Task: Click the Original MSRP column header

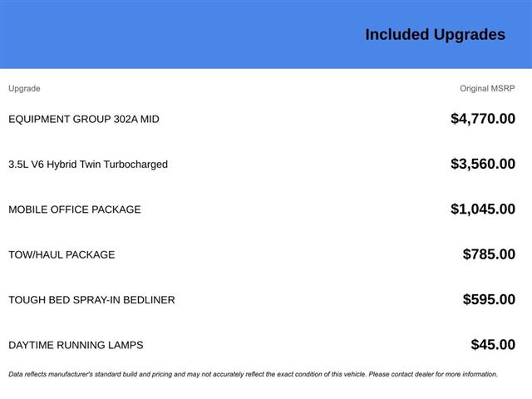Action: pyautogui.click(x=487, y=88)
